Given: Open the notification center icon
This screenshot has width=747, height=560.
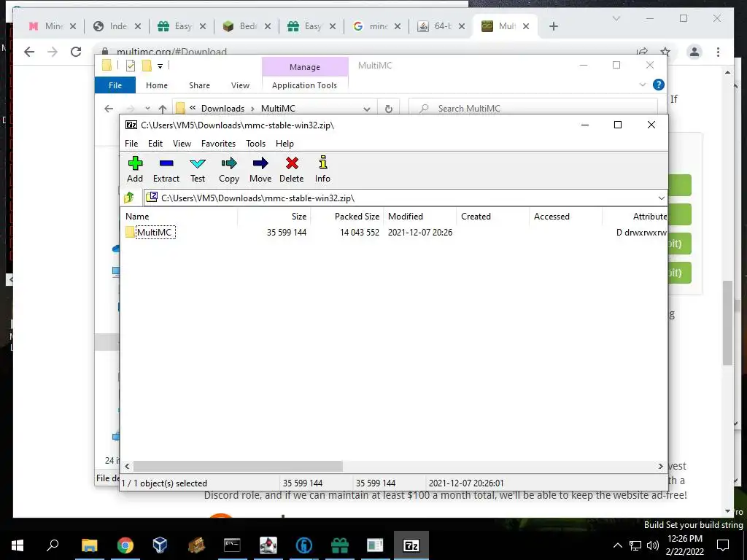Looking at the screenshot, I should (723, 545).
